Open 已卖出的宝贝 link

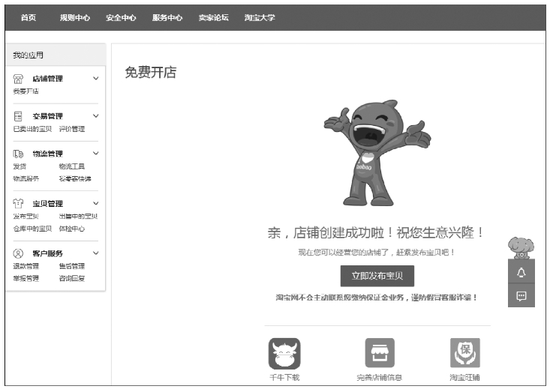pyautogui.click(x=32, y=129)
